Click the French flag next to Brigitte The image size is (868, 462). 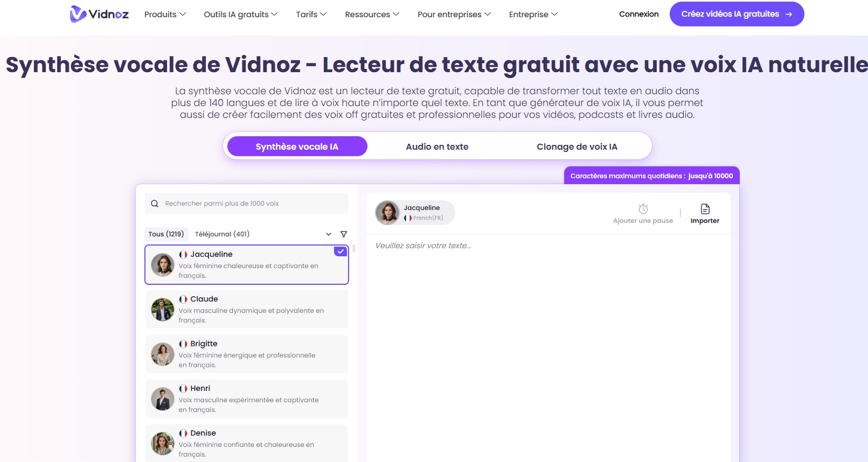(x=183, y=344)
